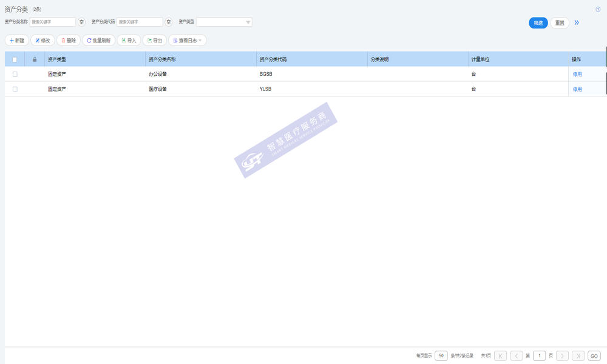607x364 pixels.
Task: Click the 删除 (Delete) toolbar button
Action: pyautogui.click(x=69, y=41)
